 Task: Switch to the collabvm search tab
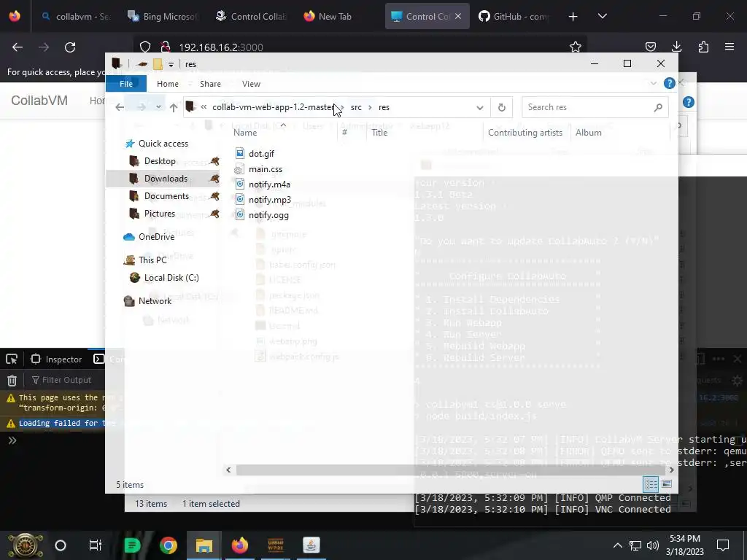[x=75, y=16]
